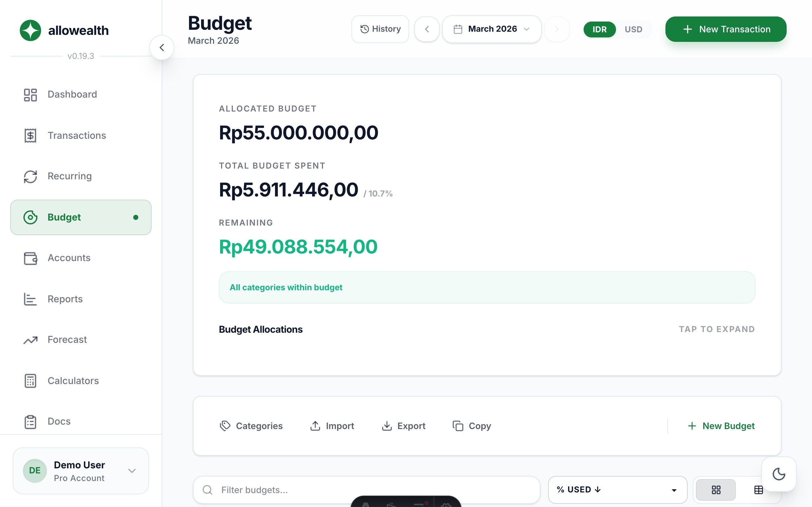Viewport: 812px width, 507px height.
Task: Expand the Demo User account menu
Action: (x=81, y=471)
